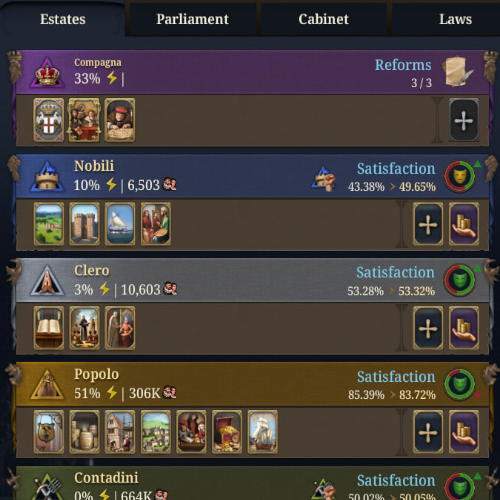Add a Clero privilege with plus button
This screenshot has width=500, height=500.
coord(428,328)
